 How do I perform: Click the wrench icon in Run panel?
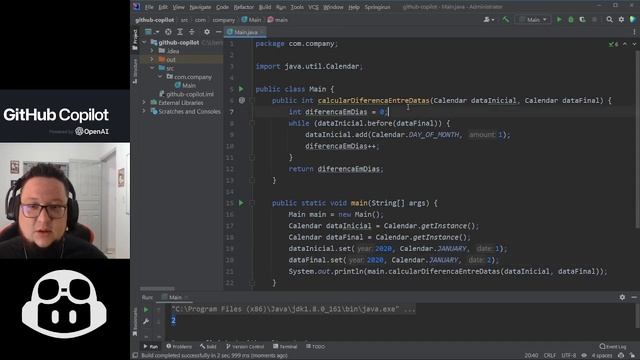(146, 321)
